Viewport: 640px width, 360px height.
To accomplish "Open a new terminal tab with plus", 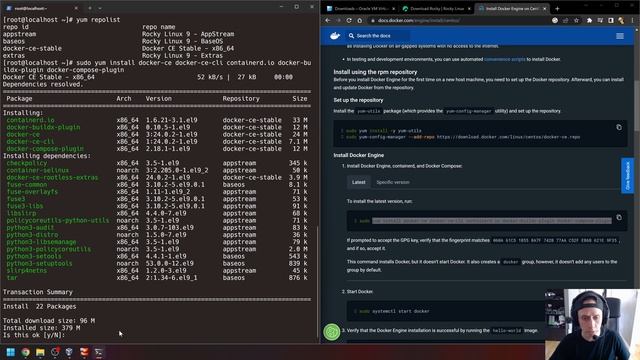I will pyautogui.click(x=90, y=8).
